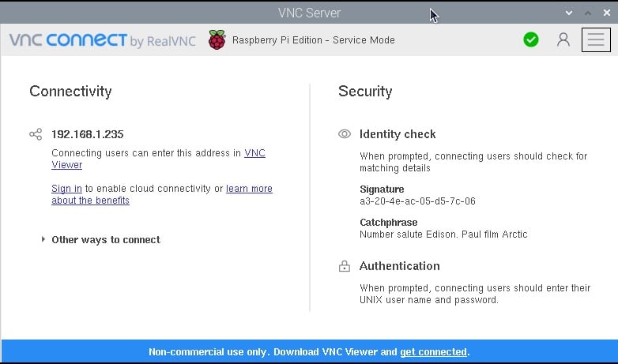
Task: Click the Sign in link
Action: click(x=66, y=188)
